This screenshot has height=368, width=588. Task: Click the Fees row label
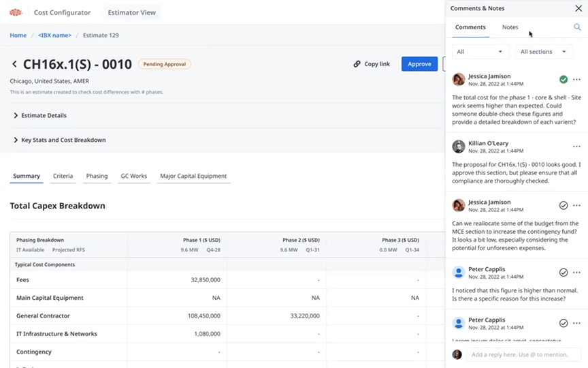pyautogui.click(x=22, y=280)
